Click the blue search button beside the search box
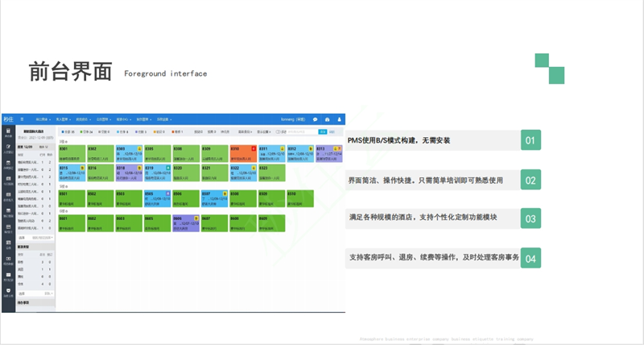 click(x=322, y=131)
